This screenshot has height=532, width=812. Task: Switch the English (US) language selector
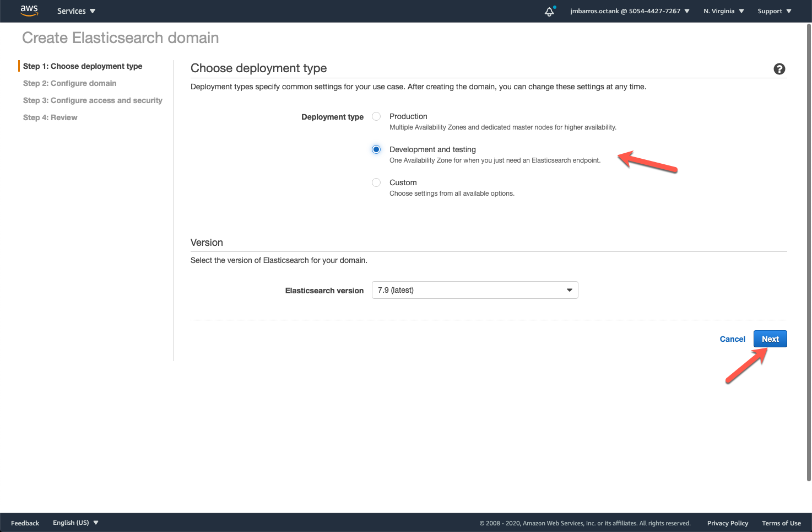pos(75,523)
